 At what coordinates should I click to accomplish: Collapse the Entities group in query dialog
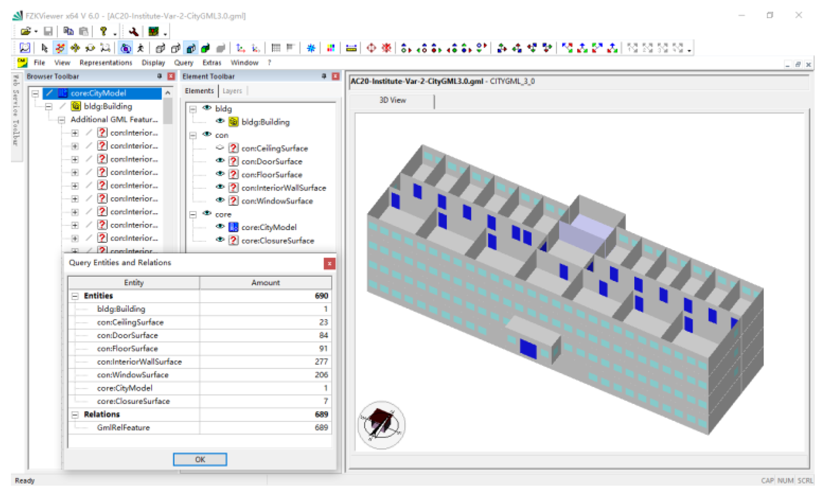pyautogui.click(x=75, y=296)
